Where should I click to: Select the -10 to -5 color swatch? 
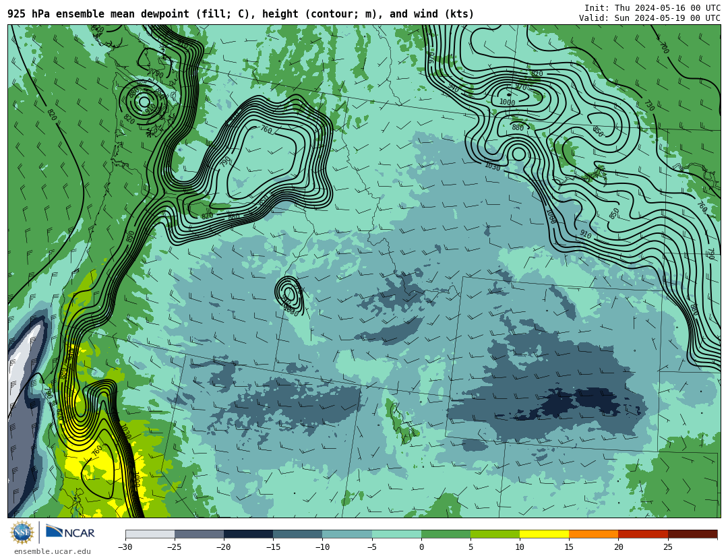(x=347, y=534)
